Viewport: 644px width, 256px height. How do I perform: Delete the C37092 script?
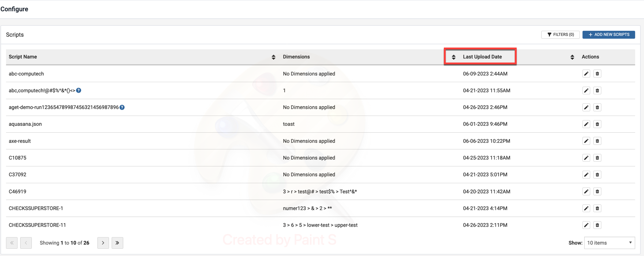[x=597, y=175]
